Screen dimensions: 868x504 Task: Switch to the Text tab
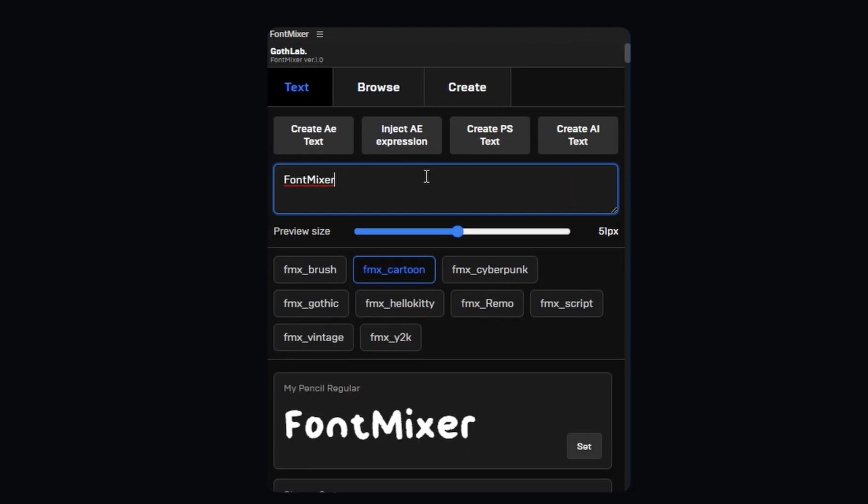pos(297,87)
